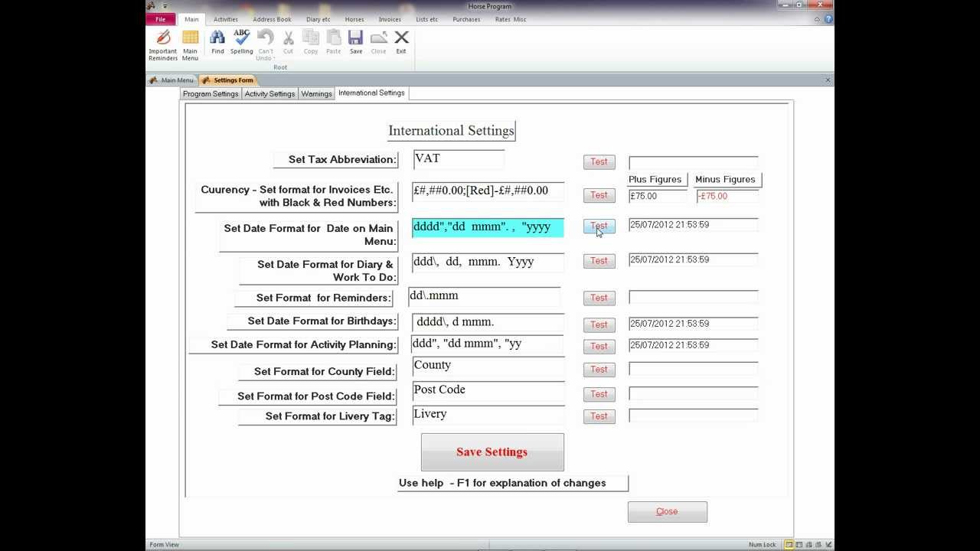Test the Diary & Work To Do date format
This screenshot has height=551, width=980.
click(x=599, y=261)
